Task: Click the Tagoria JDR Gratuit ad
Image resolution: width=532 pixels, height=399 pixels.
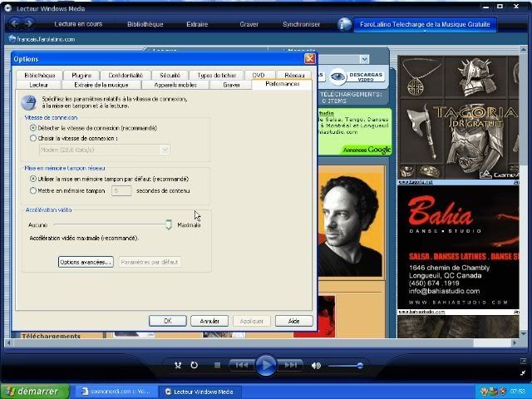Action: [x=458, y=118]
